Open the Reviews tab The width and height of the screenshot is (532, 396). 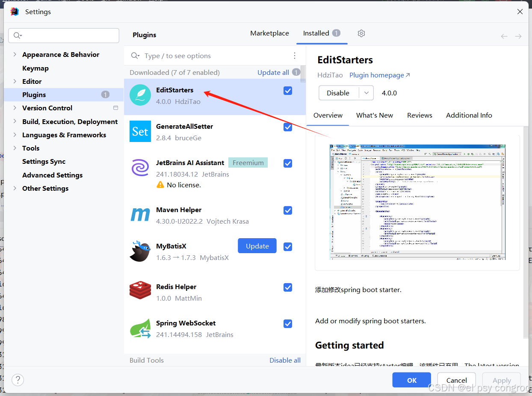pos(420,115)
